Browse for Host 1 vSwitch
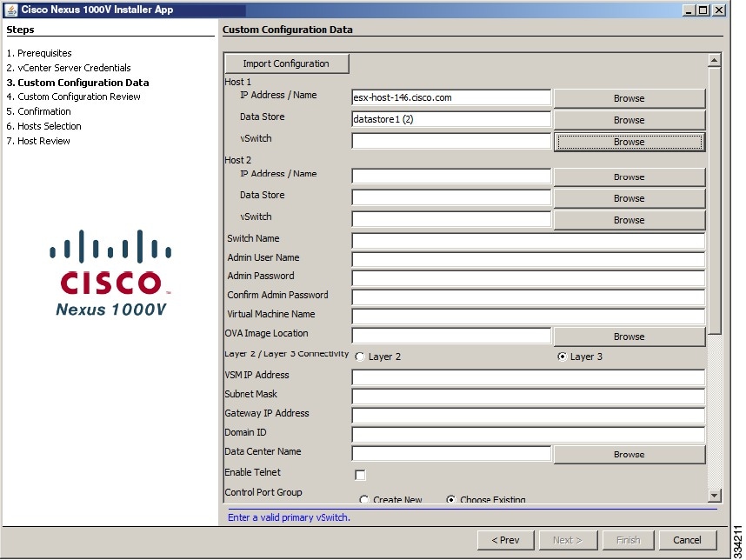Viewport: 746px width, 560px height. click(x=629, y=140)
